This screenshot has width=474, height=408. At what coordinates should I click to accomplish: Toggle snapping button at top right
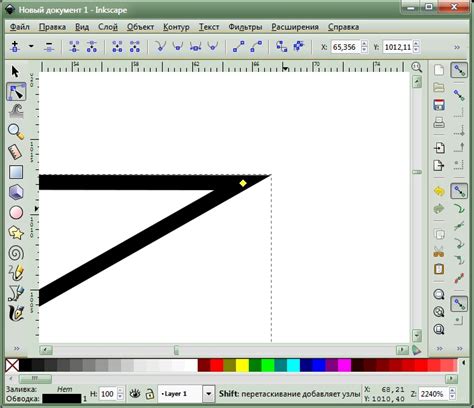click(459, 70)
